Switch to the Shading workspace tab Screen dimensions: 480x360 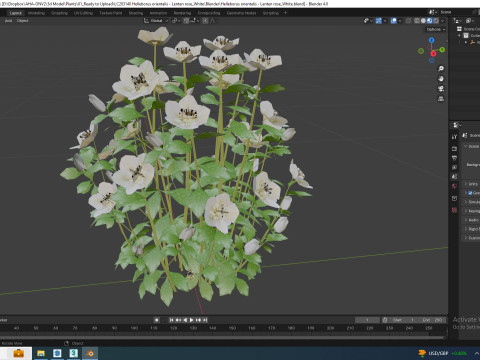point(136,13)
